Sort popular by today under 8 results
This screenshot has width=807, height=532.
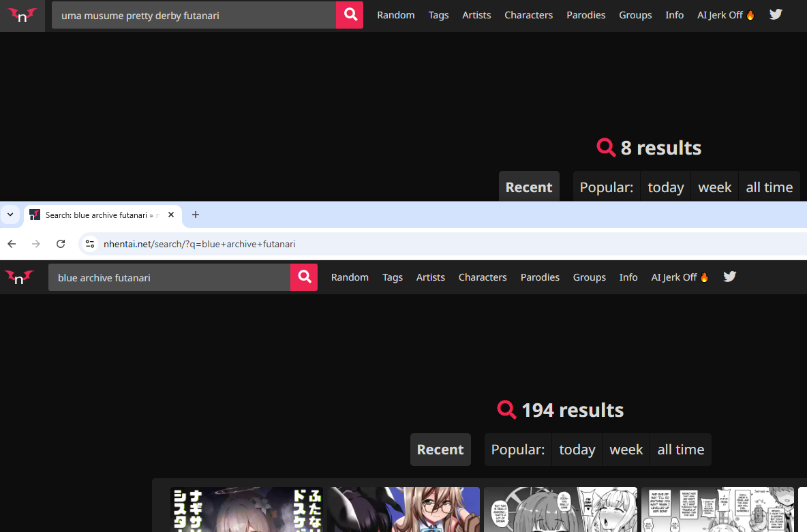coord(666,187)
